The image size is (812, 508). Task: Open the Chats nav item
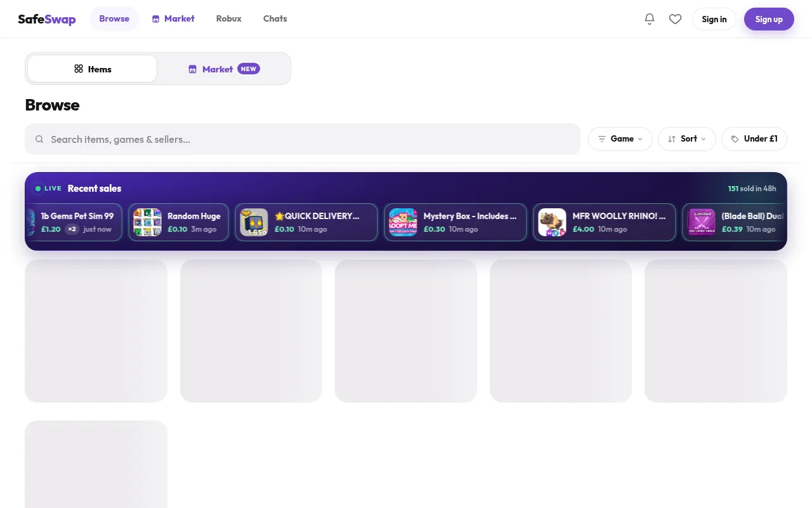coord(275,19)
